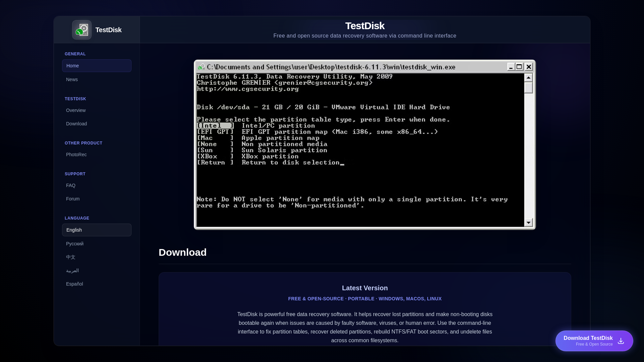644x362 pixels.
Task: Open the TestDisk Overview page
Action: pyautogui.click(x=97, y=110)
